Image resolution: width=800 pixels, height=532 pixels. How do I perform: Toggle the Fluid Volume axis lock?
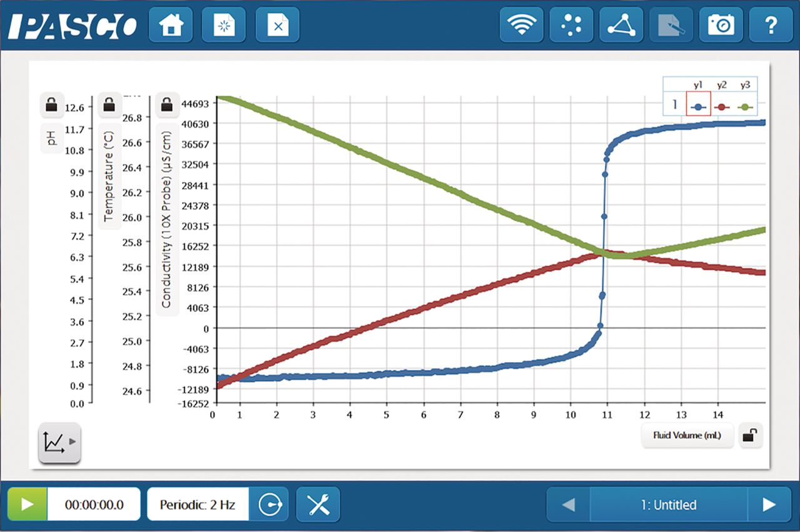748,436
